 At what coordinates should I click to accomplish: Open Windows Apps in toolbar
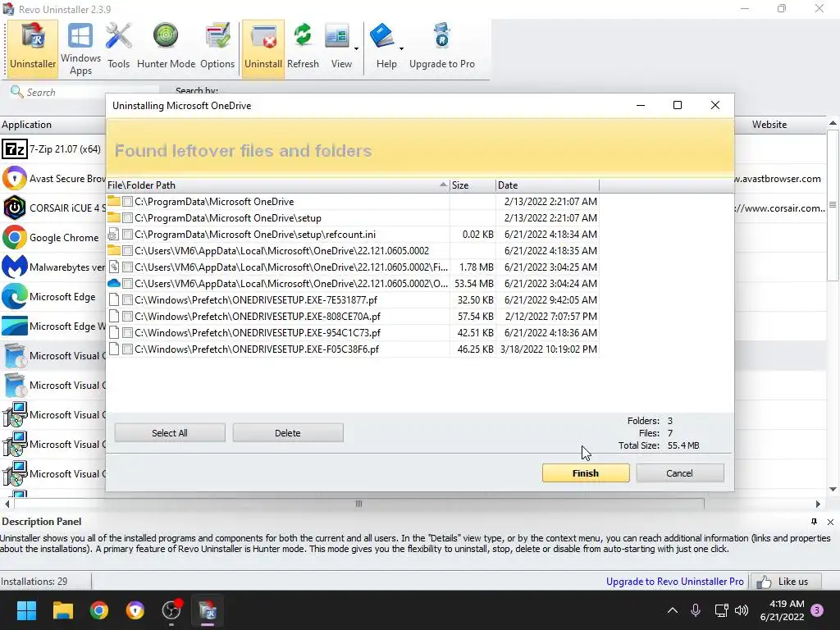tap(80, 48)
